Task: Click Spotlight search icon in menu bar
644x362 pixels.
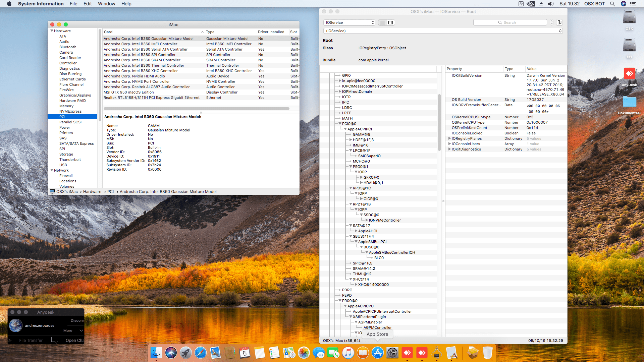Action: pyautogui.click(x=612, y=4)
